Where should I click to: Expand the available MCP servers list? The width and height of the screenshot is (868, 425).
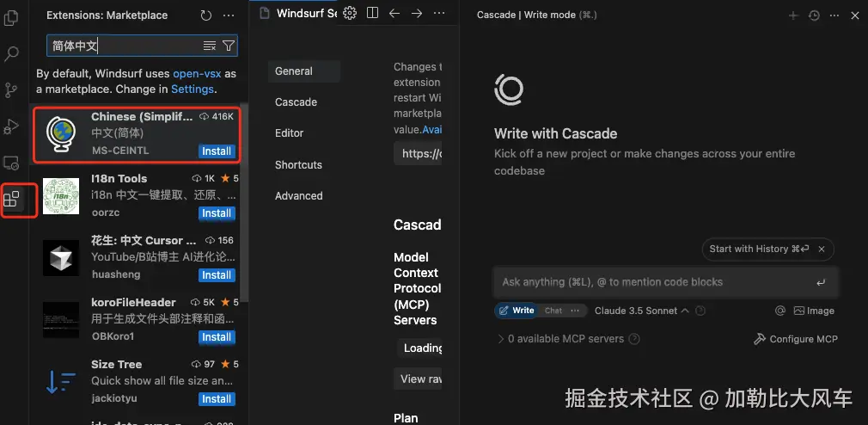click(561, 339)
